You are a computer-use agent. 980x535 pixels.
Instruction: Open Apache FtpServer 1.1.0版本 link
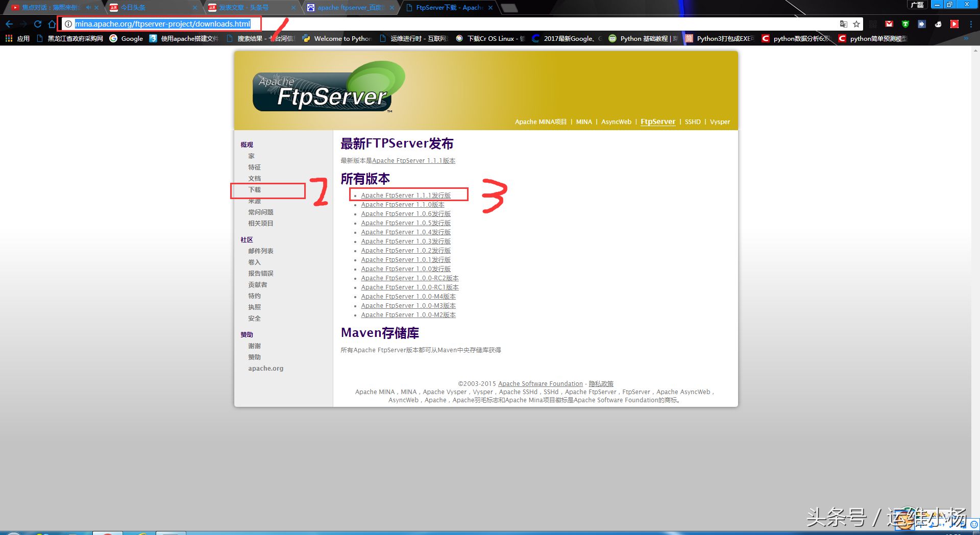(403, 205)
